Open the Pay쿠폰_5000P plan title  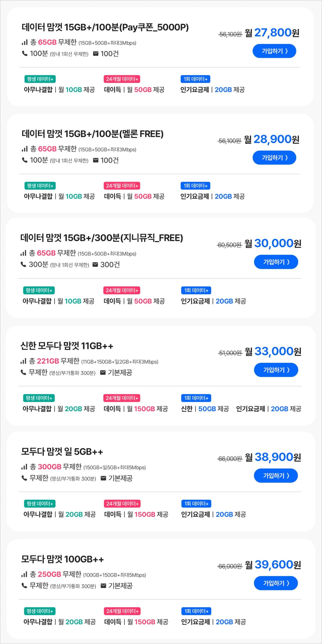click(x=105, y=27)
